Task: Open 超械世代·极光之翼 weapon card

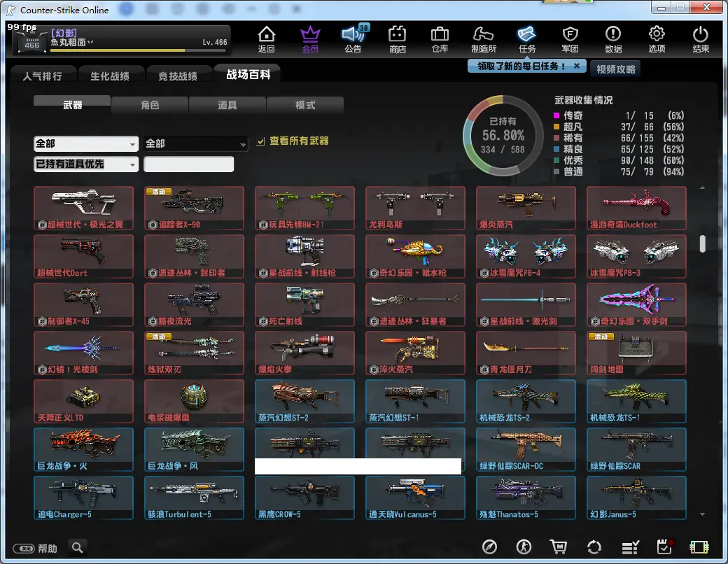Action: click(83, 208)
